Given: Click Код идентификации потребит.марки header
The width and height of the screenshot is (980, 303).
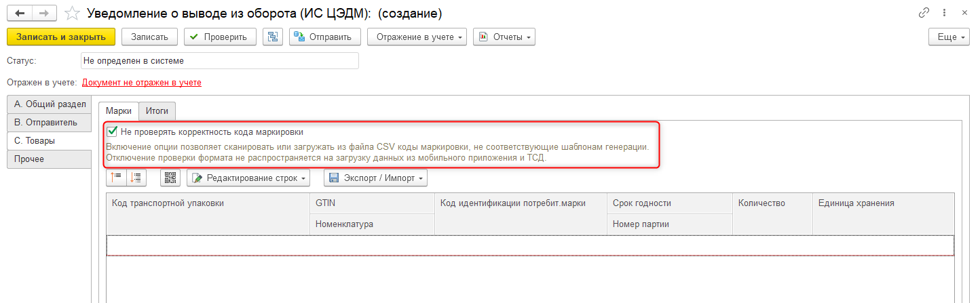Looking at the screenshot, I should pyautogui.click(x=521, y=214).
